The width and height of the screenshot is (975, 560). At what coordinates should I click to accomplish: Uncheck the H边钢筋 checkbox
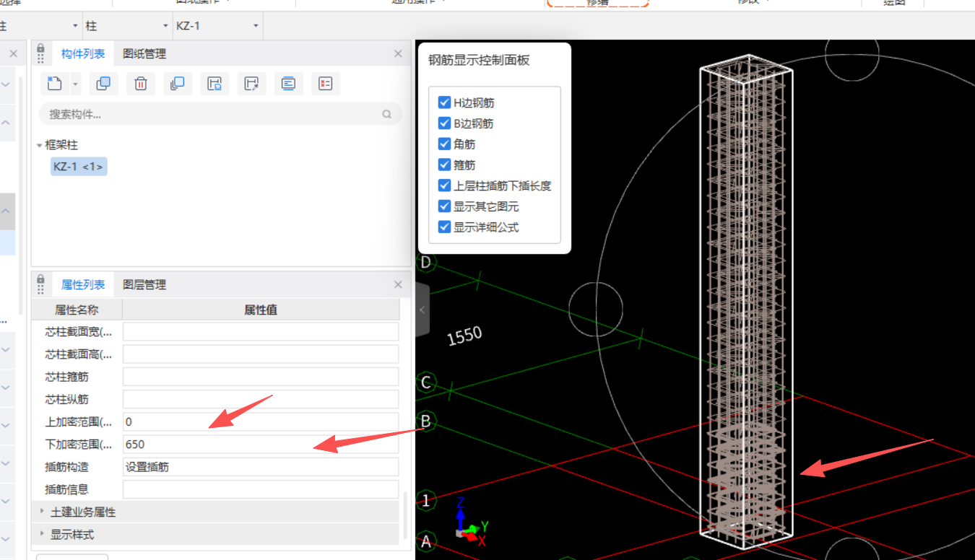tap(445, 103)
